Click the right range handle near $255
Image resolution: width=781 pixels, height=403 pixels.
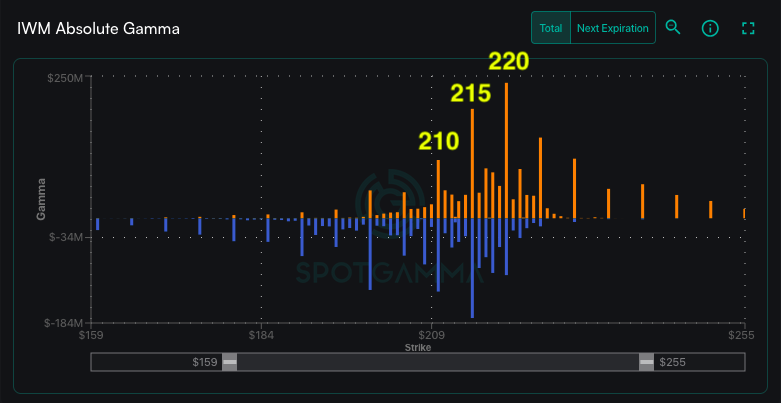point(646,362)
